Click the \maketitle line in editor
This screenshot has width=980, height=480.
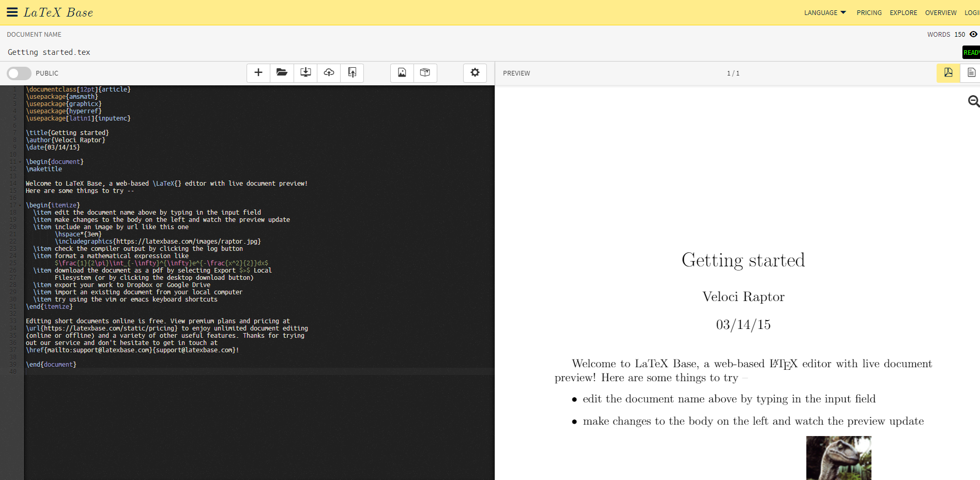tap(44, 169)
